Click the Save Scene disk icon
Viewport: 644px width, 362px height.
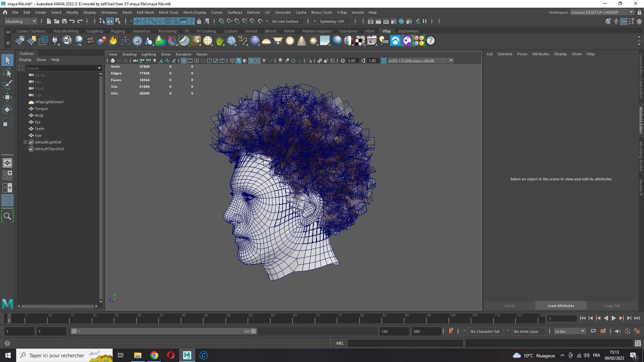click(64, 21)
